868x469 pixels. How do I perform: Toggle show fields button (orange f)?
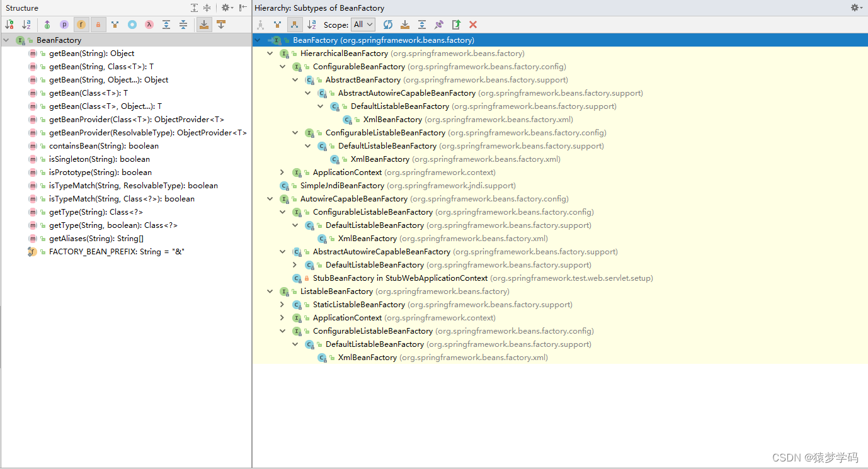pos(81,25)
